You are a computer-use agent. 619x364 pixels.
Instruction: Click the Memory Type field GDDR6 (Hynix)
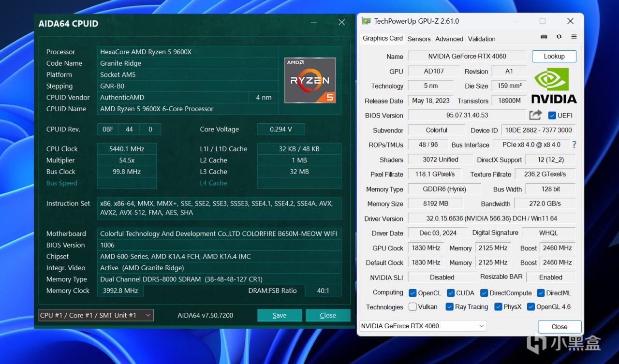[445, 189]
